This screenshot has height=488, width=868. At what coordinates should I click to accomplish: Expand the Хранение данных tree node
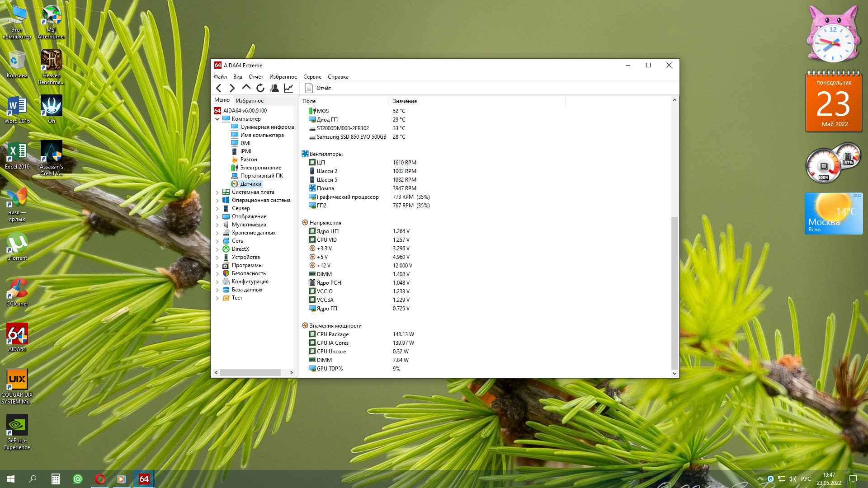[217, 233]
